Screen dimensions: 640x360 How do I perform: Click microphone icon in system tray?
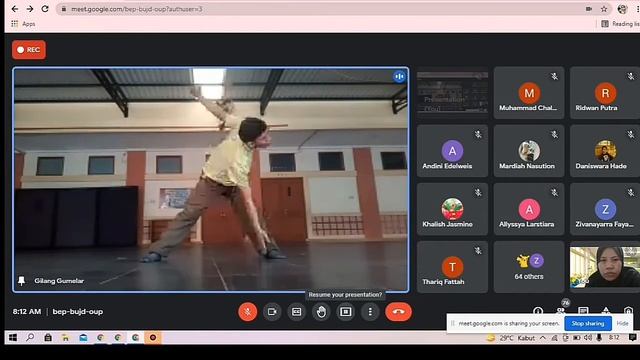[599, 338]
